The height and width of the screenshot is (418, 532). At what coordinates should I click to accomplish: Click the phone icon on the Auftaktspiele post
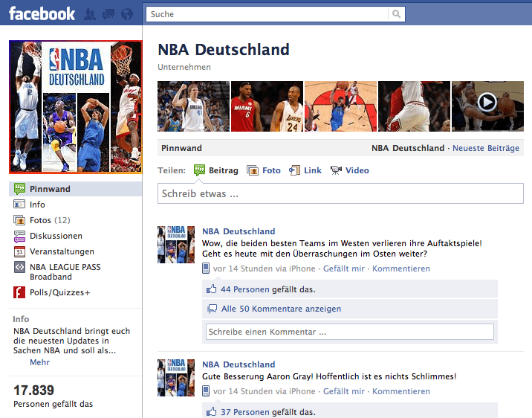click(x=206, y=269)
